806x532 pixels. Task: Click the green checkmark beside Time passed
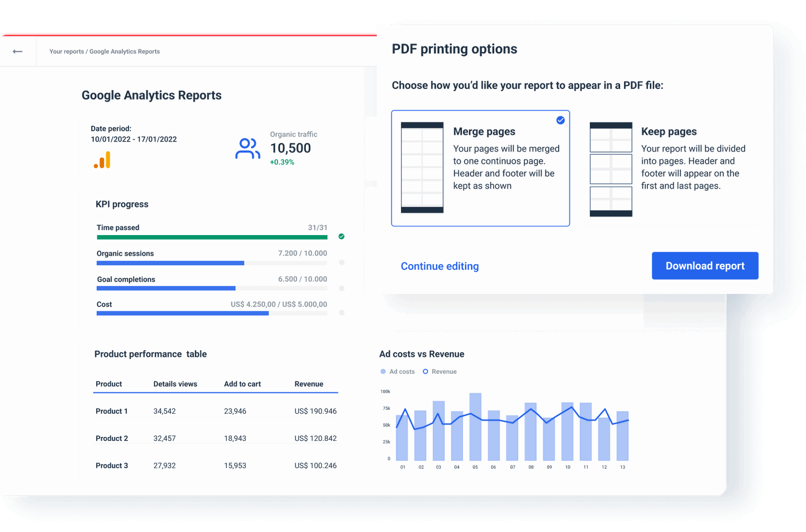[341, 236]
